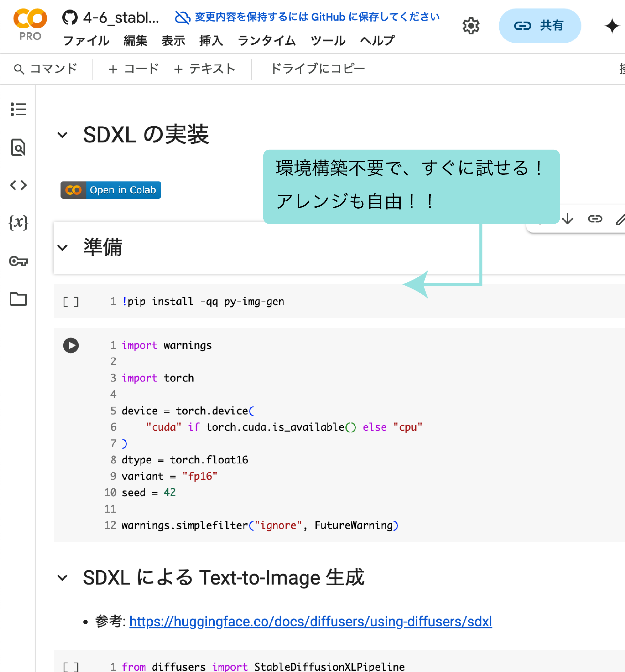The width and height of the screenshot is (625, 672).
Task: Add a text cell with + テキスト
Action: tap(204, 69)
